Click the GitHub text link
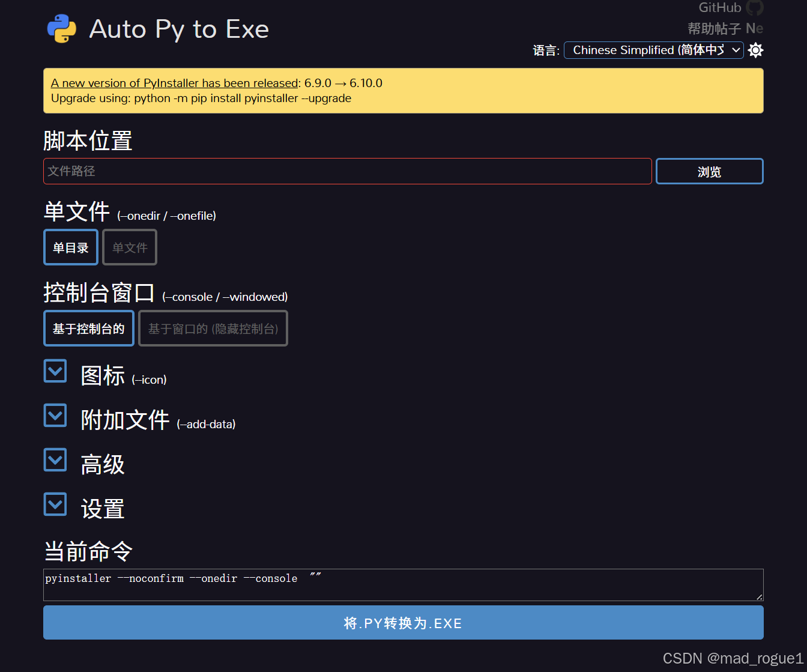The height and width of the screenshot is (672, 807). point(719,8)
